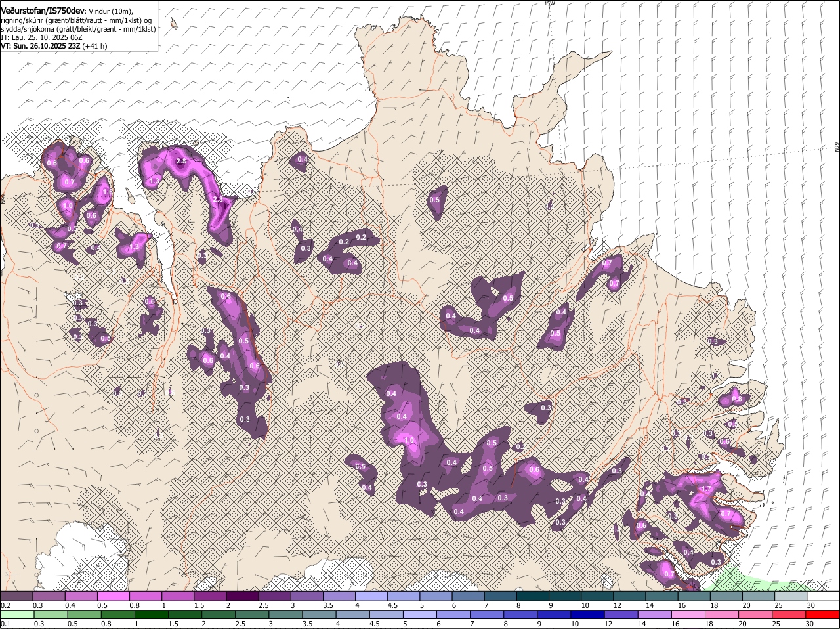Click the pale green 0.1 swatch, lower legend
840x629 pixels.
(x=16, y=615)
